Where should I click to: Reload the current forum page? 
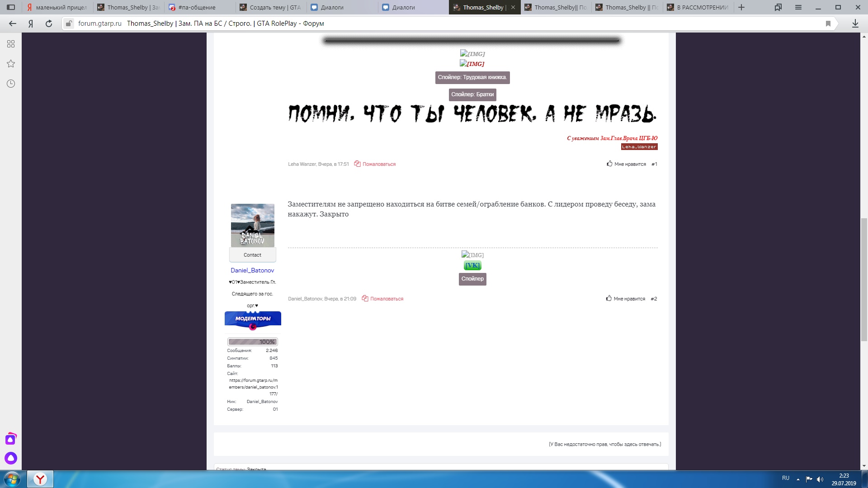[x=48, y=23]
